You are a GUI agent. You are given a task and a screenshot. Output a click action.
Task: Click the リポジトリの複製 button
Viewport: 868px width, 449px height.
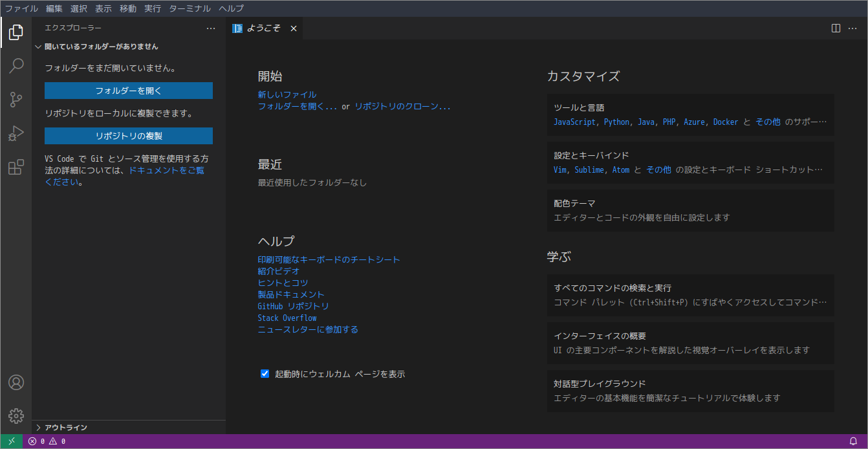point(129,136)
